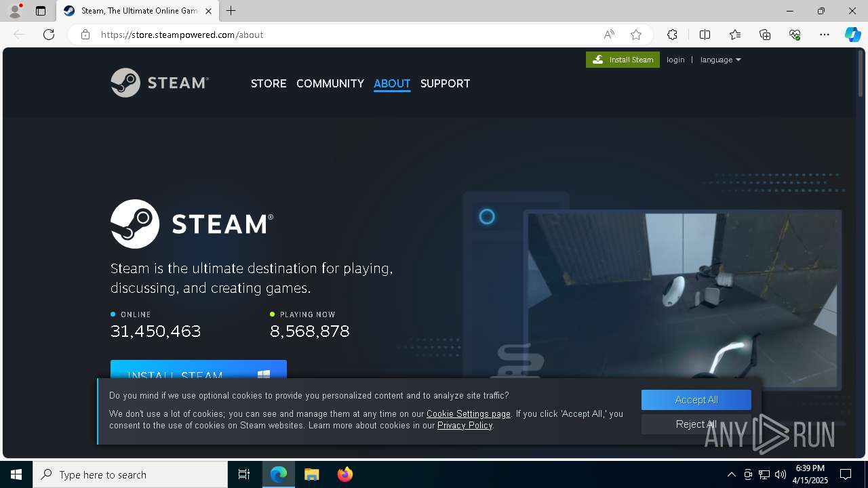View site information lock icon
Image resolution: width=868 pixels, height=488 pixels.
tap(85, 35)
